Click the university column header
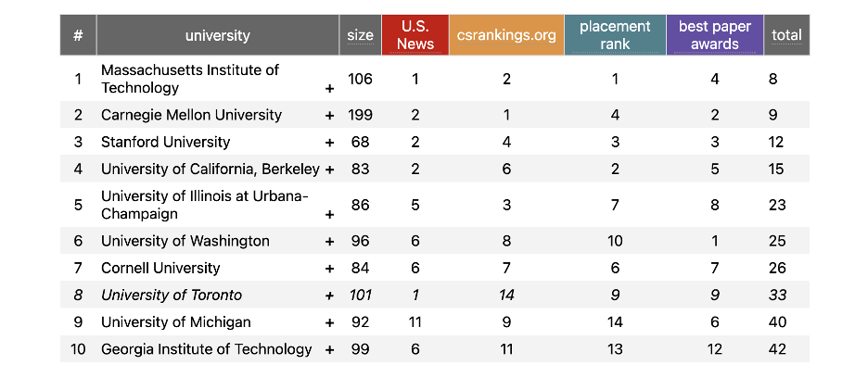Screen dimensions: 868x365 218,35
